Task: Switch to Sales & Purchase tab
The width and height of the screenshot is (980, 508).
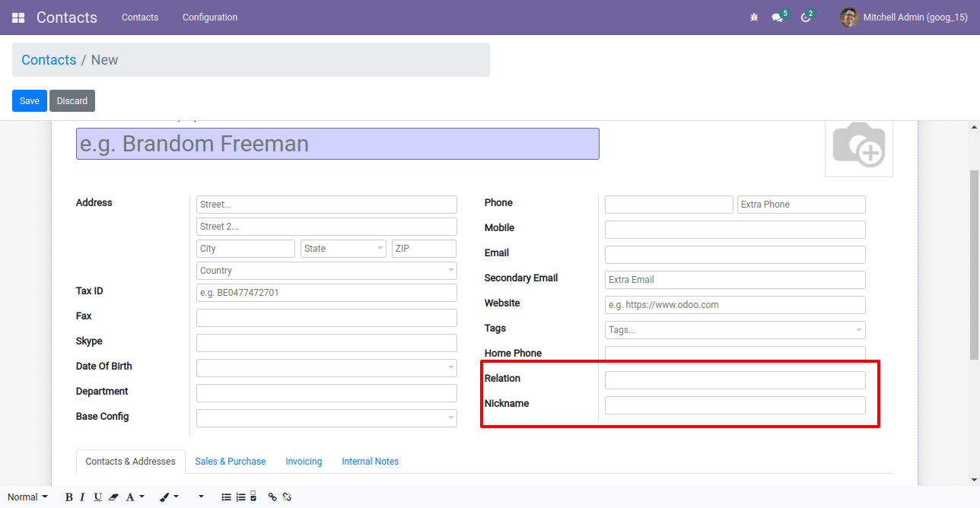Action: click(x=231, y=462)
